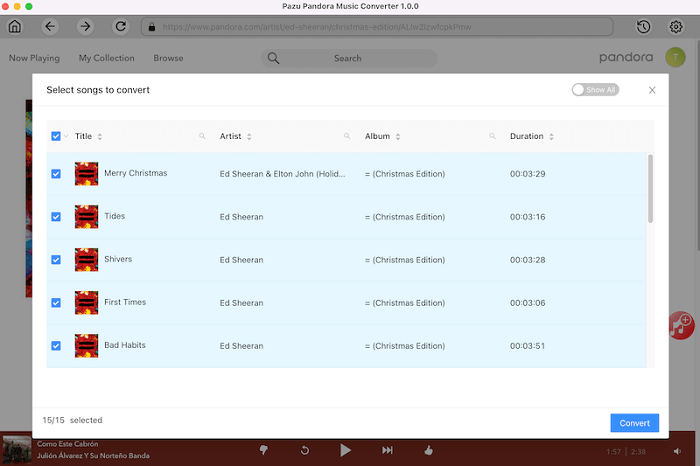The image size is (700, 466).
Task: Reload the page with refresh icon
Action: [121, 26]
